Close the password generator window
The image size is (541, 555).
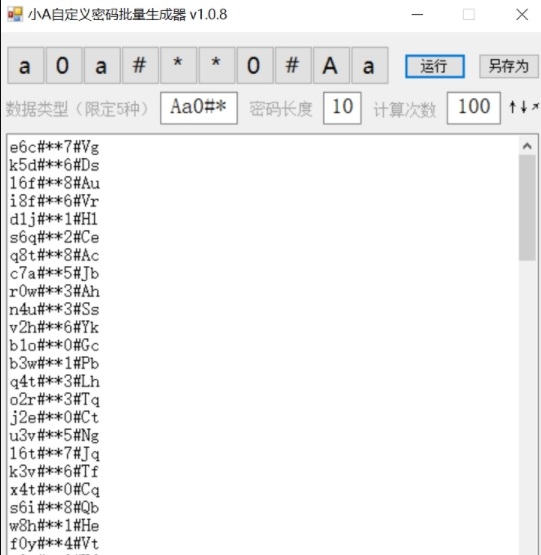tap(522, 15)
